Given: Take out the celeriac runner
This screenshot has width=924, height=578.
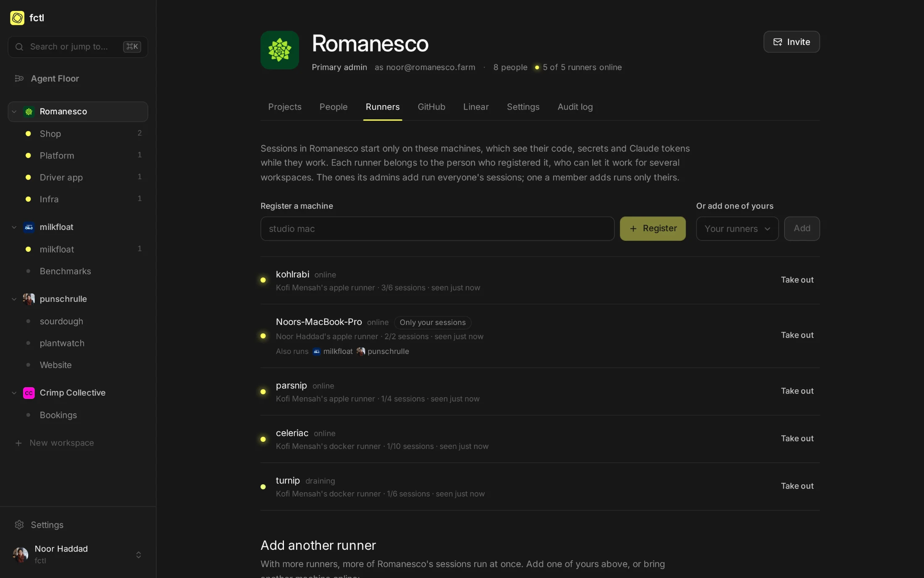Looking at the screenshot, I should pos(797,438).
